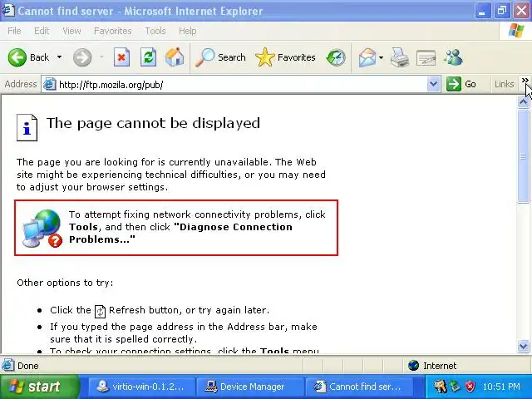Click the info page icon beside the heading
The width and height of the screenshot is (532, 399).
tap(27, 127)
